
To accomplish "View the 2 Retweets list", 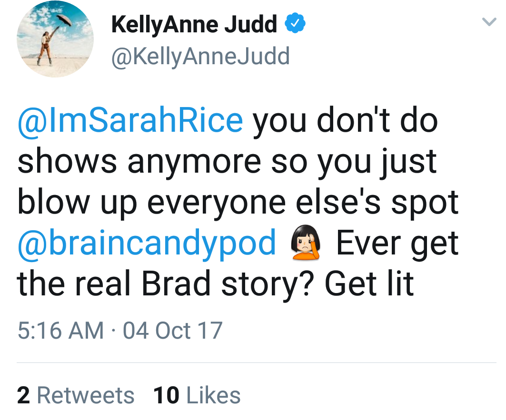I will (76, 395).
